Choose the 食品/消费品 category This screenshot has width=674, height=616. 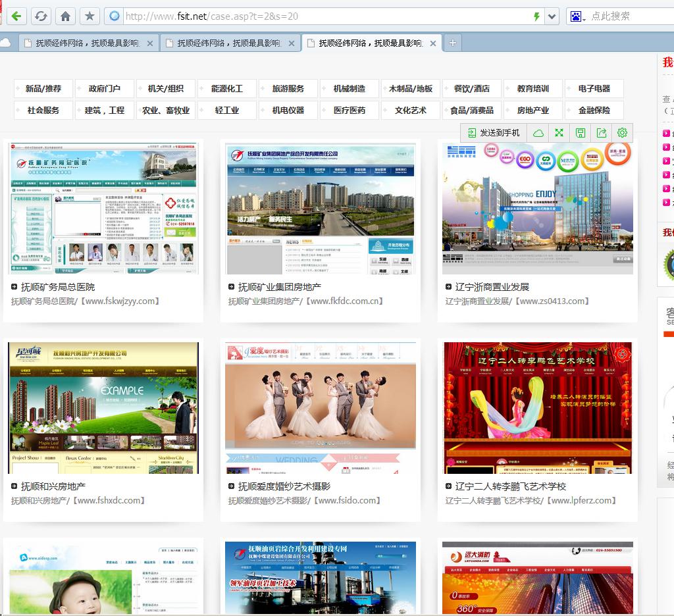tap(472, 110)
